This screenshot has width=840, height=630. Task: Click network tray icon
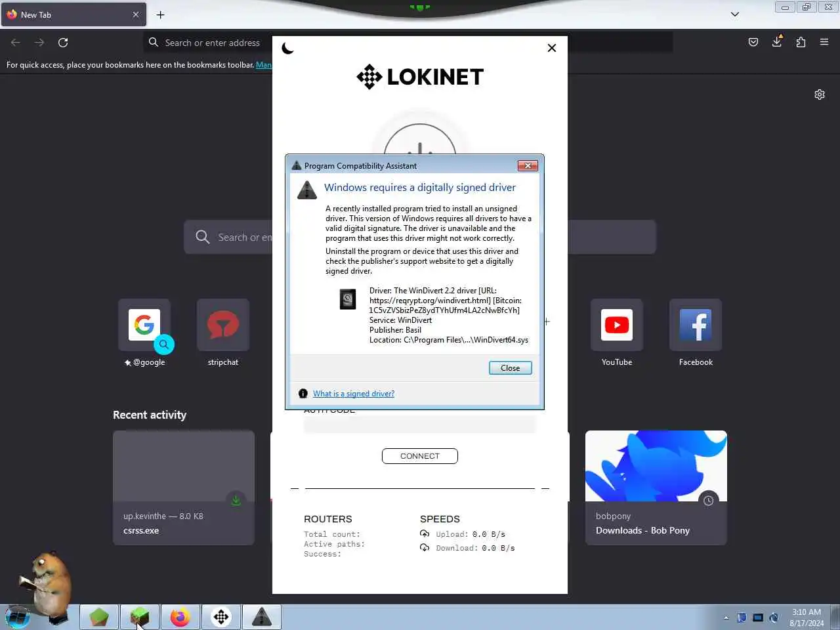click(758, 618)
